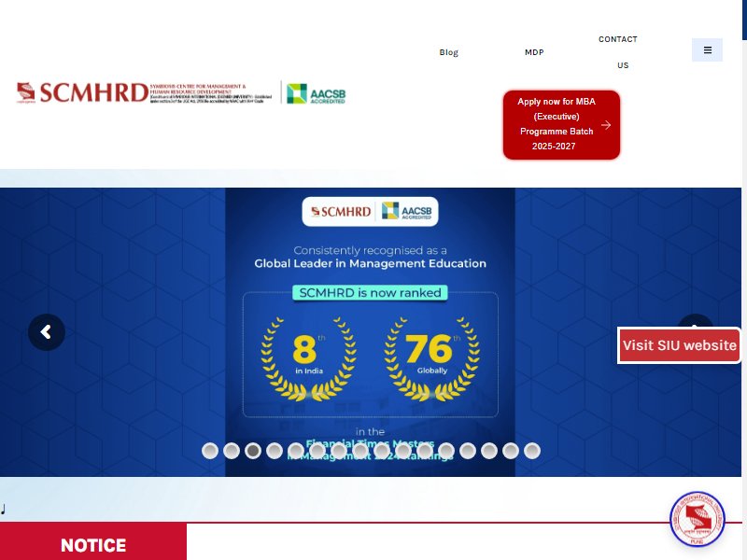Click the SCMHRD logo in the header
Viewport: 747px width, 560px height.
click(x=144, y=92)
